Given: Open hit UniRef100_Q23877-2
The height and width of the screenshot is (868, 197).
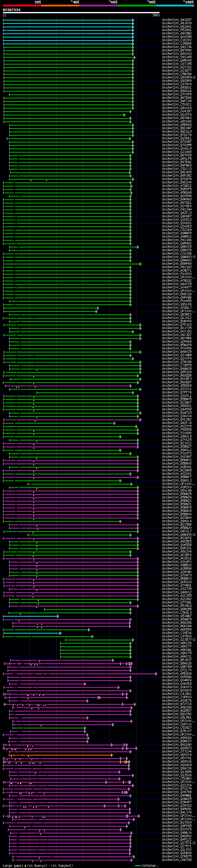Looking at the screenshot, I should (x=179, y=640).
